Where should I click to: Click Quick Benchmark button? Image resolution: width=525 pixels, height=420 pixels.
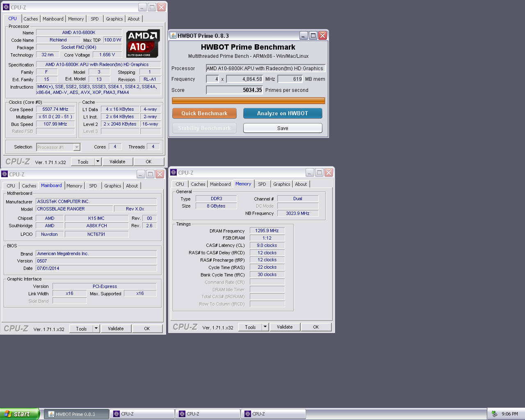pos(204,113)
